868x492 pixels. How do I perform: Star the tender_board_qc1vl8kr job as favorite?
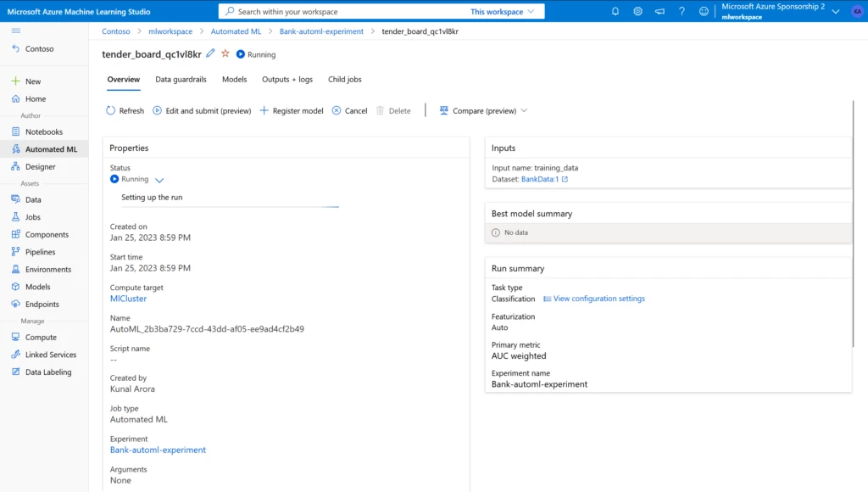(x=224, y=53)
